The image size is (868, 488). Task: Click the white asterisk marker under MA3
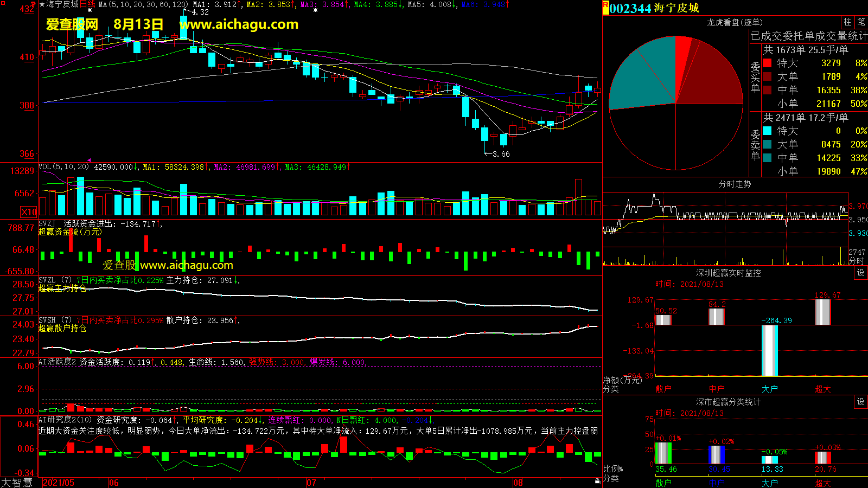(x=315, y=10)
